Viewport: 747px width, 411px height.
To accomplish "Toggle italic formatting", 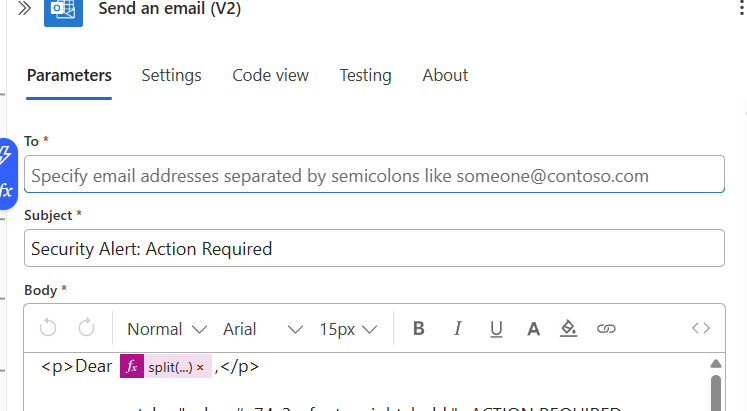I will tap(457, 329).
